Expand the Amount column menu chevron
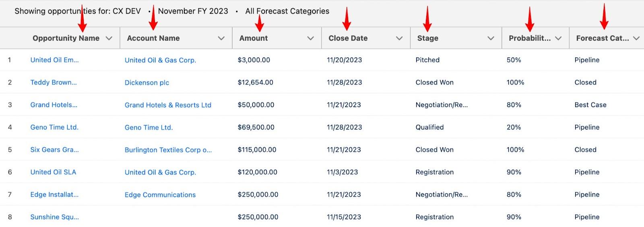Viewport: 644px width, 227px height. [x=310, y=38]
